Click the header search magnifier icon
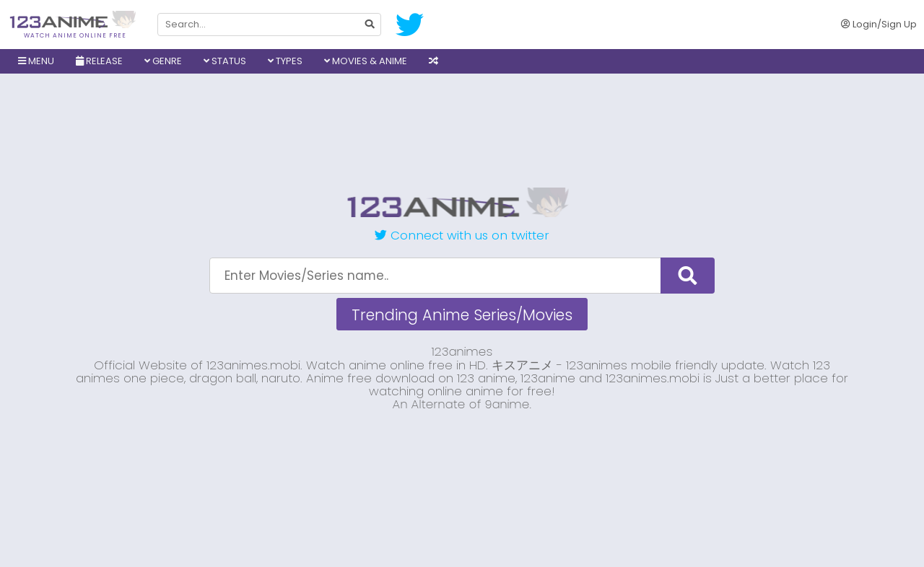 point(370,24)
